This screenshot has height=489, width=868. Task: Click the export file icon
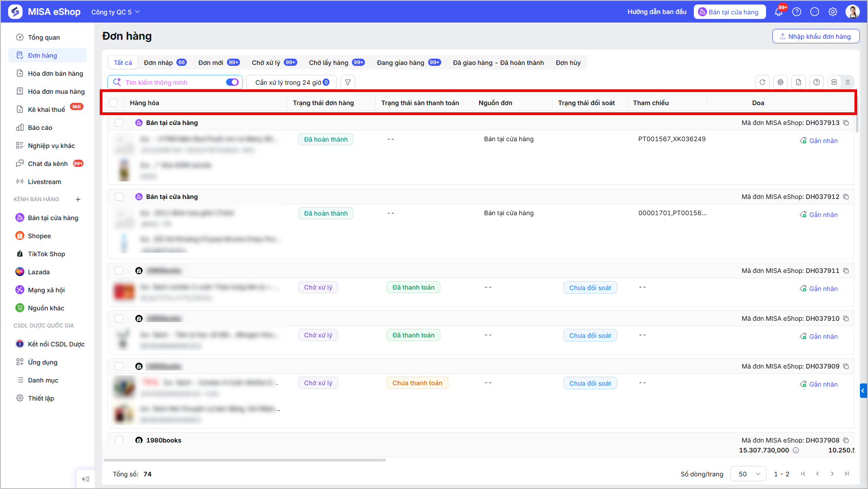pos(799,82)
